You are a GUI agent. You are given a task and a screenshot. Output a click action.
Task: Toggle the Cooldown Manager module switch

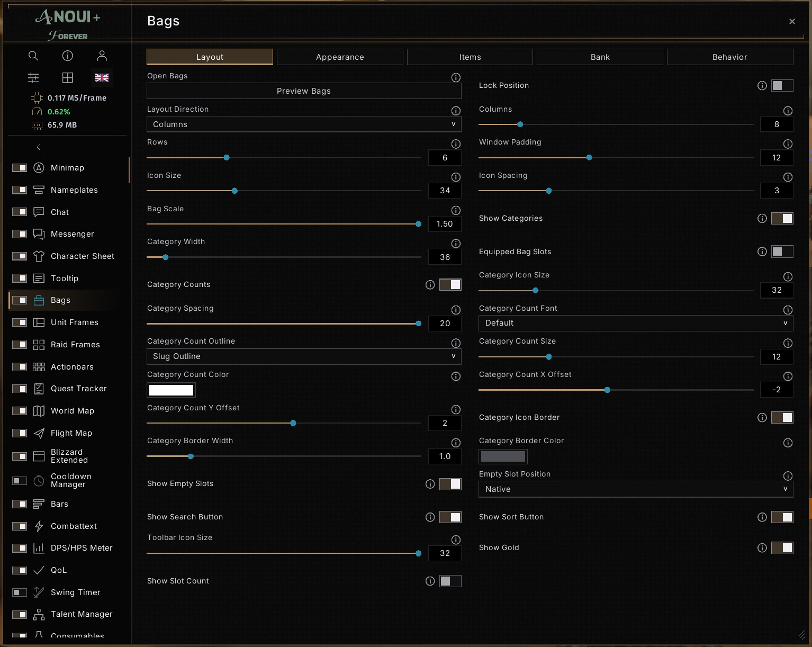(20, 481)
